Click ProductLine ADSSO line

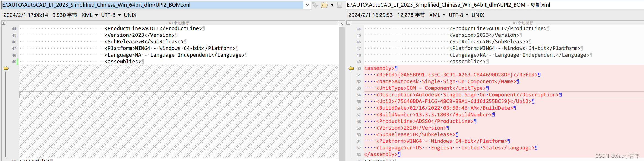point(425,121)
